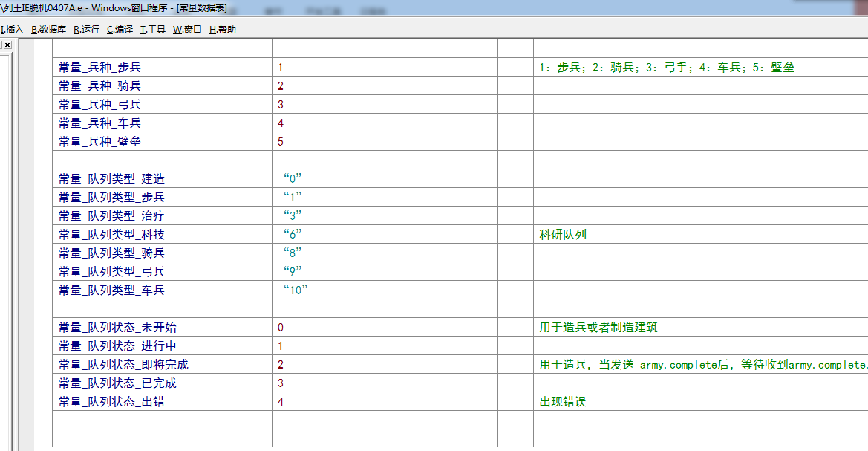Click the "10" value of 队列类型_车兵
The height and width of the screenshot is (451, 868).
coord(296,291)
